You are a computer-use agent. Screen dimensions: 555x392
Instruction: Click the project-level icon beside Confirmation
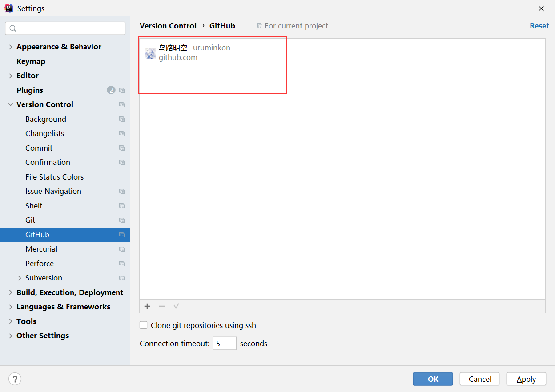(x=122, y=163)
